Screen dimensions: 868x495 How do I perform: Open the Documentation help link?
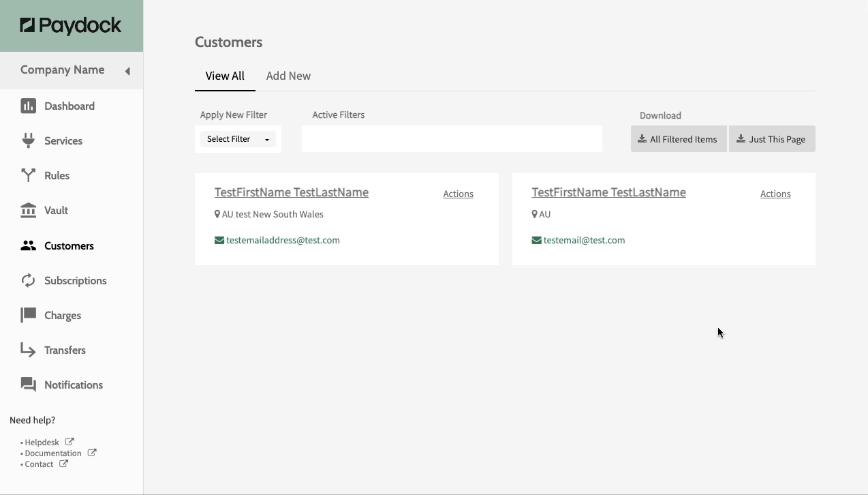(53, 453)
